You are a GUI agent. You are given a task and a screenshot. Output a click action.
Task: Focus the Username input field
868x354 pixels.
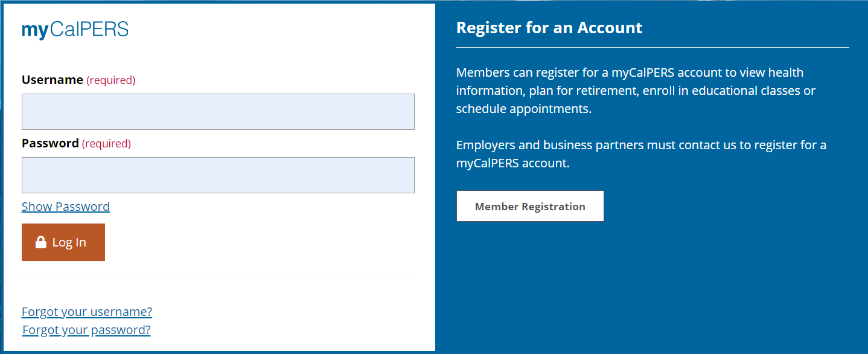pyautogui.click(x=218, y=112)
